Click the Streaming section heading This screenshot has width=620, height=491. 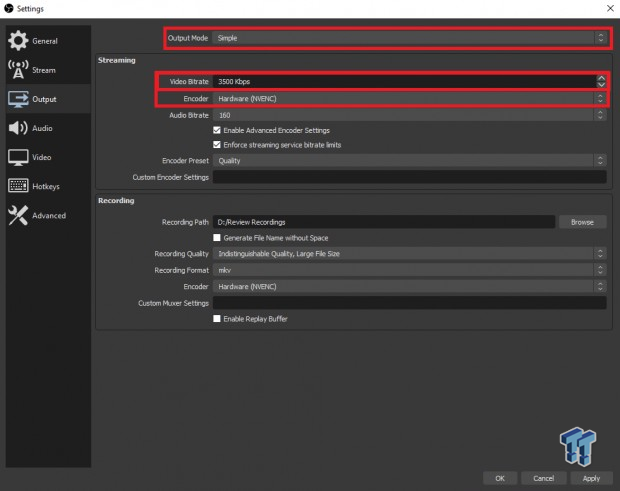tap(117, 60)
